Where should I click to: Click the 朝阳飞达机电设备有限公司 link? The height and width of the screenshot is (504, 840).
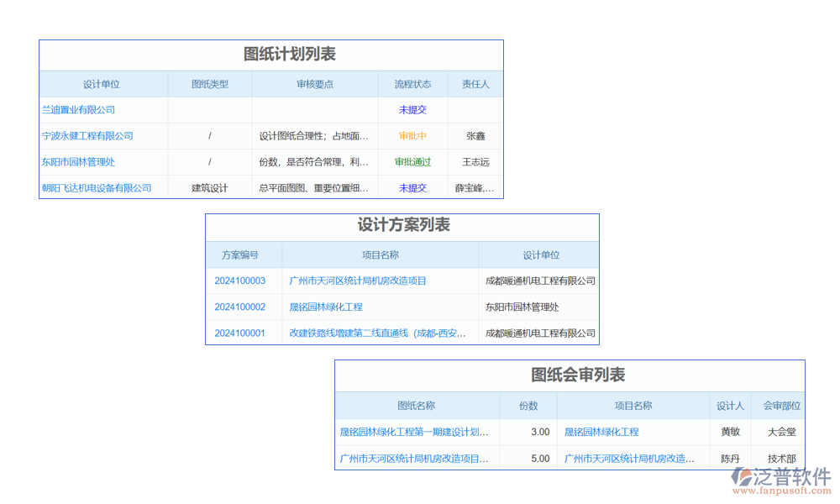(x=97, y=188)
